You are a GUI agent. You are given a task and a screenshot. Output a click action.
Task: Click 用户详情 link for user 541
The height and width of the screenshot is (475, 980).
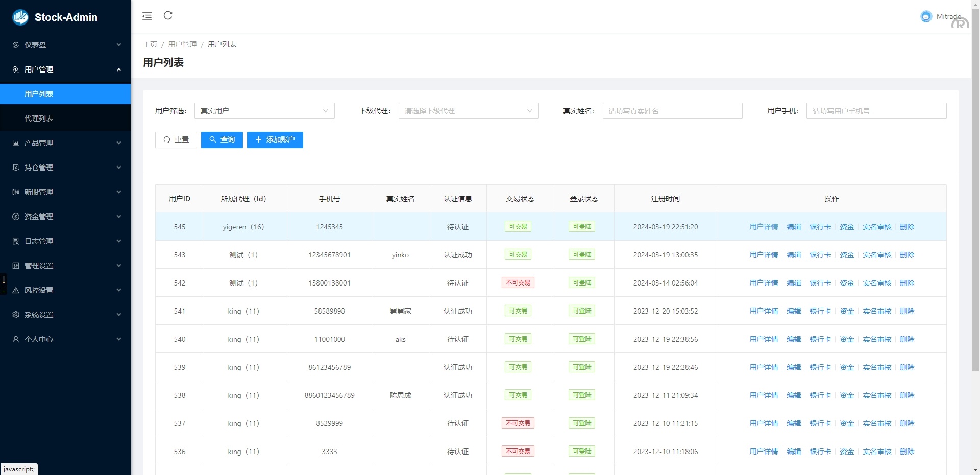[763, 311]
